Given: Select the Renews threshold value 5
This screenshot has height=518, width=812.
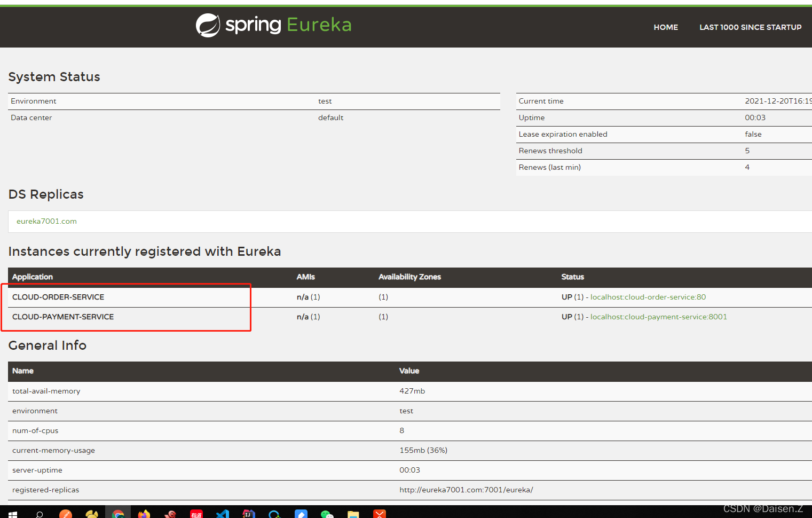Looking at the screenshot, I should pyautogui.click(x=747, y=151).
